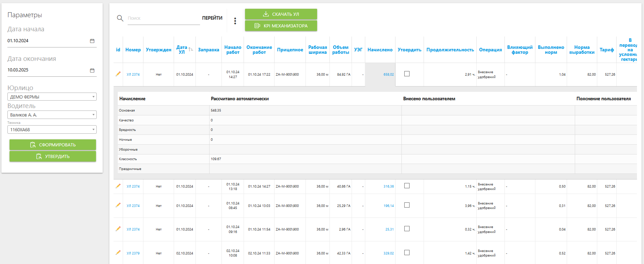
Task: Open calendar for Дата окончания field
Action: click(92, 70)
